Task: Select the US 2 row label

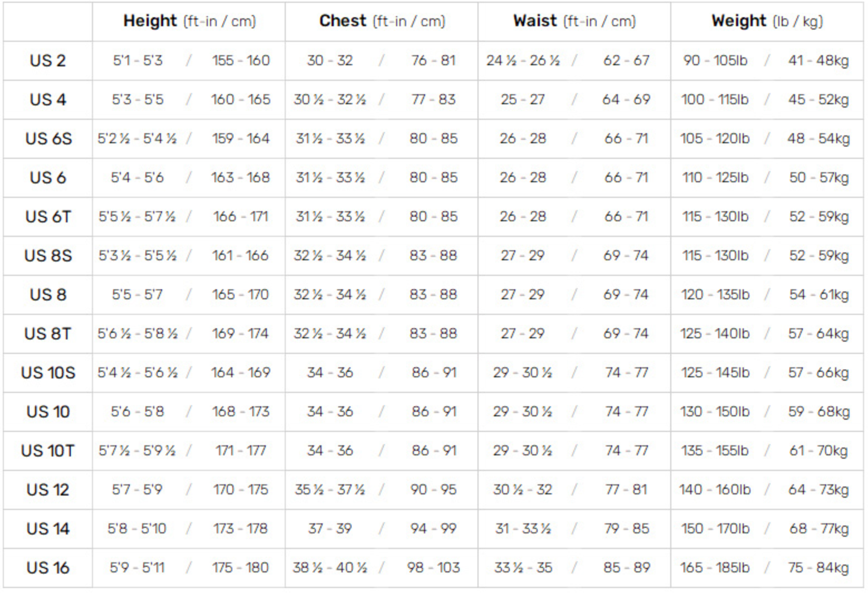Action: click(48, 60)
